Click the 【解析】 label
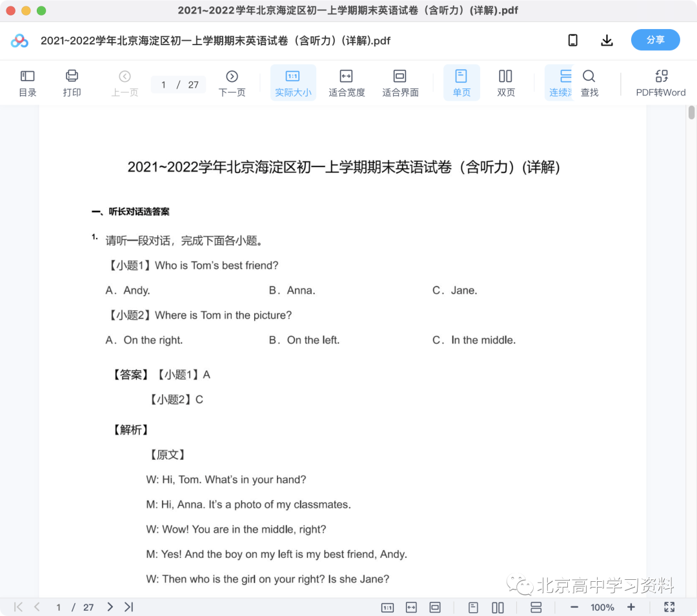697x616 pixels. pyautogui.click(x=130, y=430)
